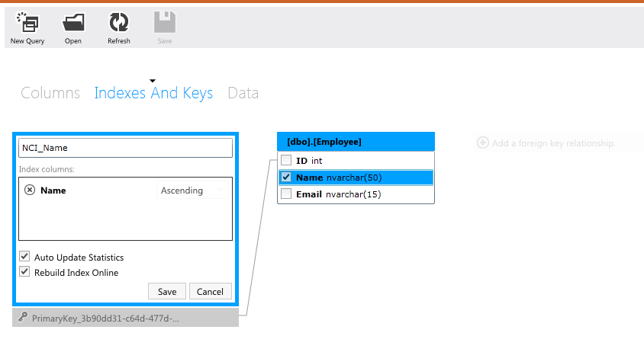Click the primary key icon
This screenshot has height=349, width=644.
24,318
